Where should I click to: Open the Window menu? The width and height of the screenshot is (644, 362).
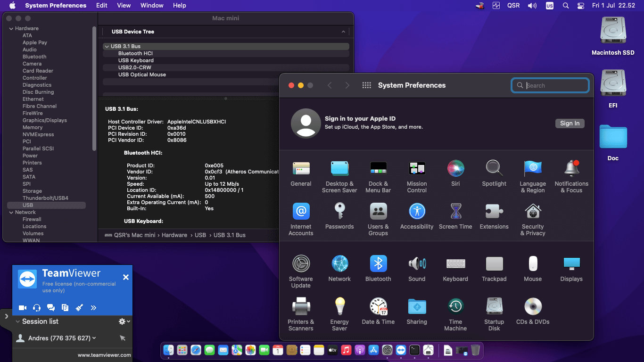coord(151,5)
